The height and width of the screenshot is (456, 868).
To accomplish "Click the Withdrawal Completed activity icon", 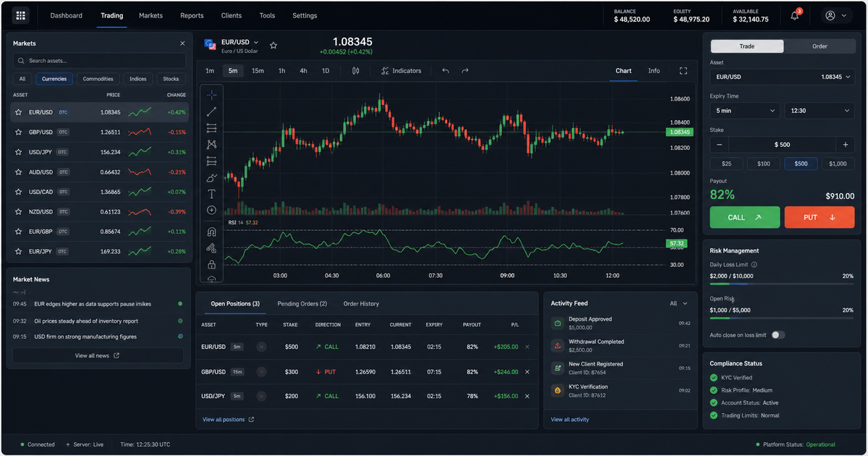I will pyautogui.click(x=558, y=346).
